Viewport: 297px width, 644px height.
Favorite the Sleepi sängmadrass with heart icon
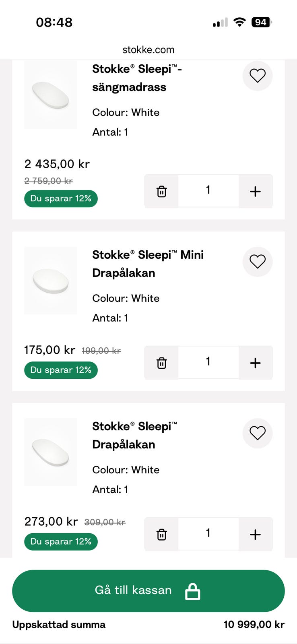point(258,76)
